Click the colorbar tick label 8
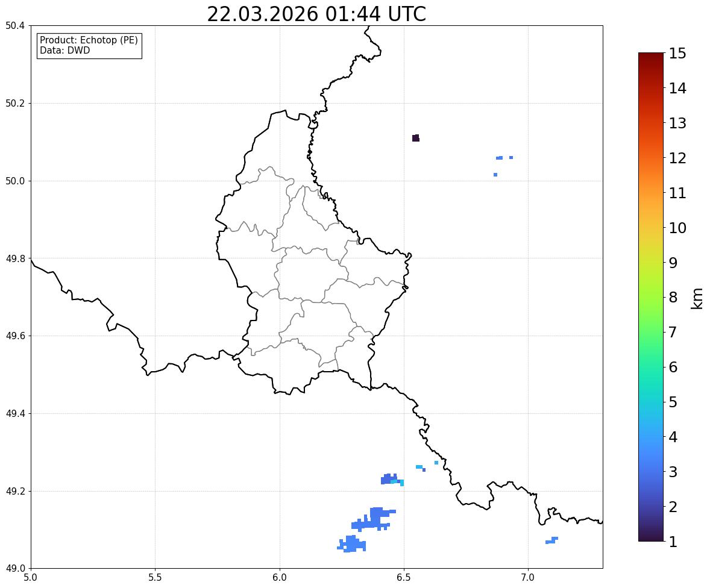 (x=673, y=298)
